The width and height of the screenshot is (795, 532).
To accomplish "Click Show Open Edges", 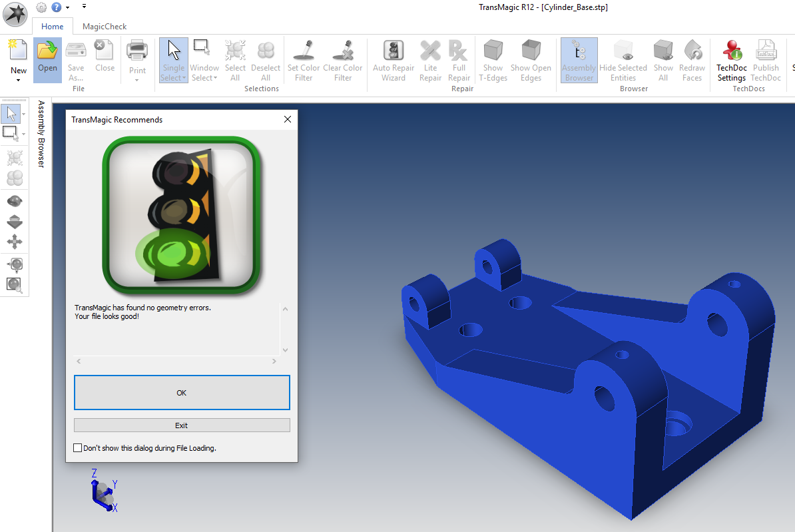I will [x=531, y=60].
